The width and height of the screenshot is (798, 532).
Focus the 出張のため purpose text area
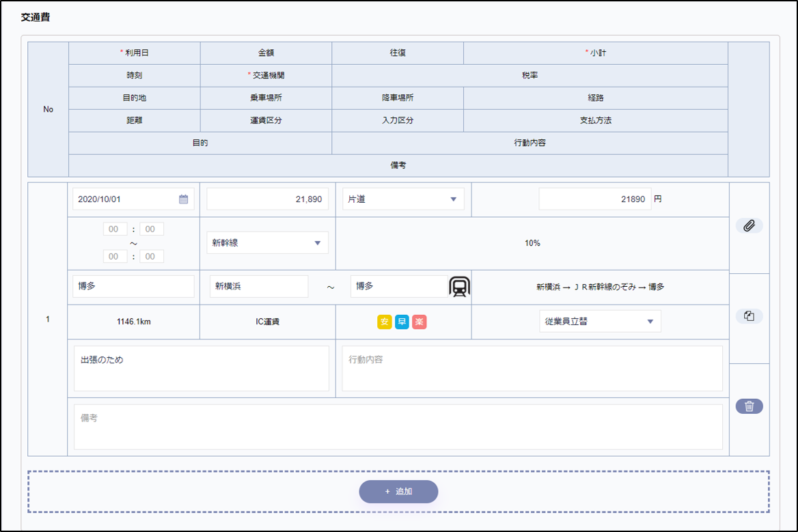click(201, 368)
